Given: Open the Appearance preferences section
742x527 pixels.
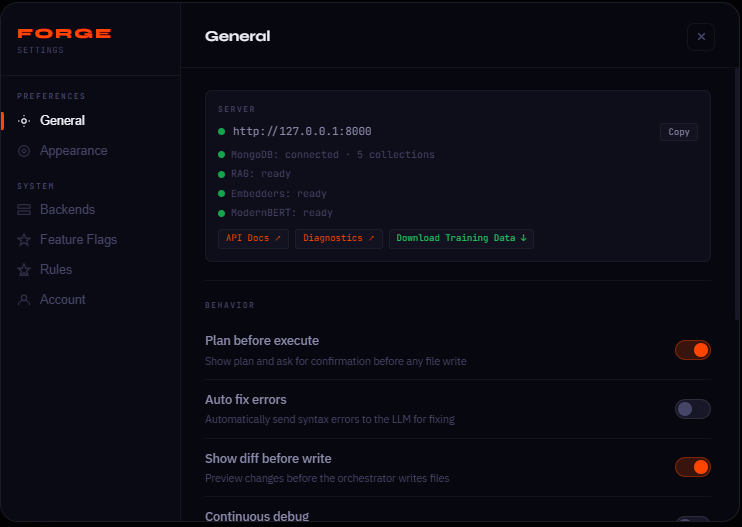Looking at the screenshot, I should click(90, 150).
